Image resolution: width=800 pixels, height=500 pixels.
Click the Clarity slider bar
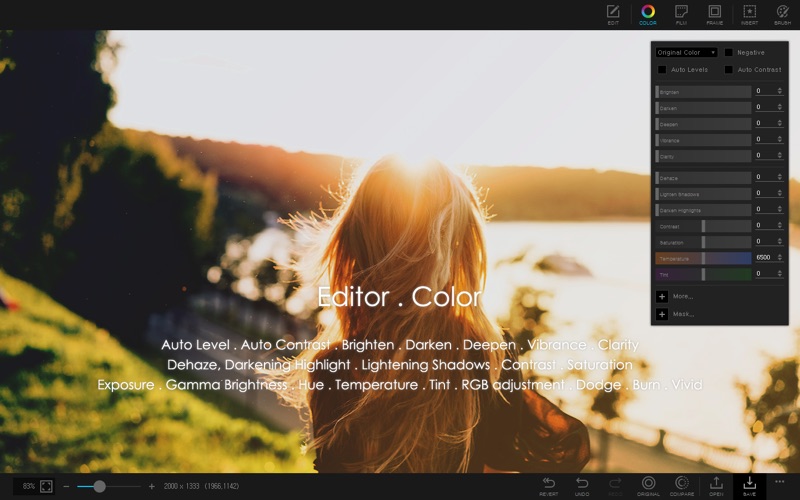tap(703, 156)
